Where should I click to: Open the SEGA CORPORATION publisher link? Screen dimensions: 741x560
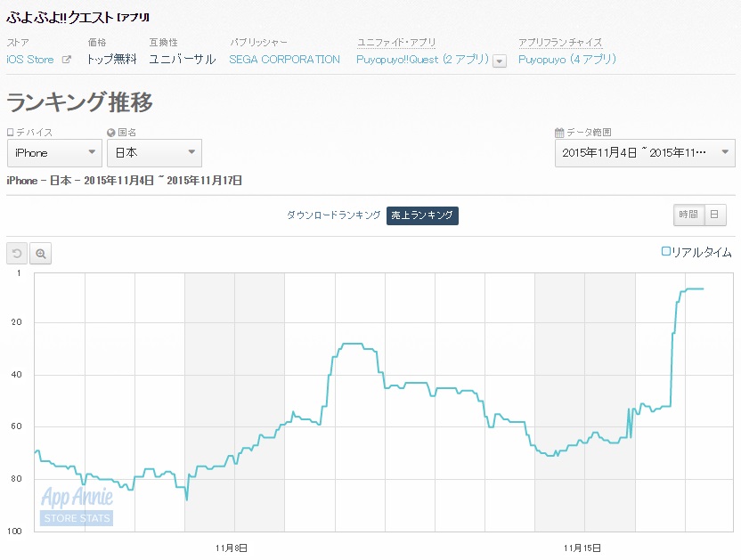284,60
